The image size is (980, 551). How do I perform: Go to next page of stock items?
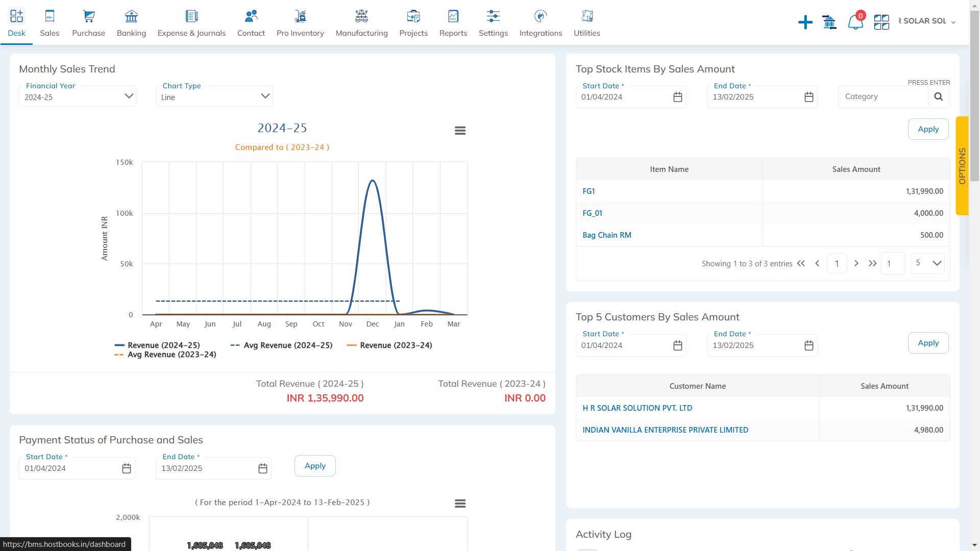[856, 263]
